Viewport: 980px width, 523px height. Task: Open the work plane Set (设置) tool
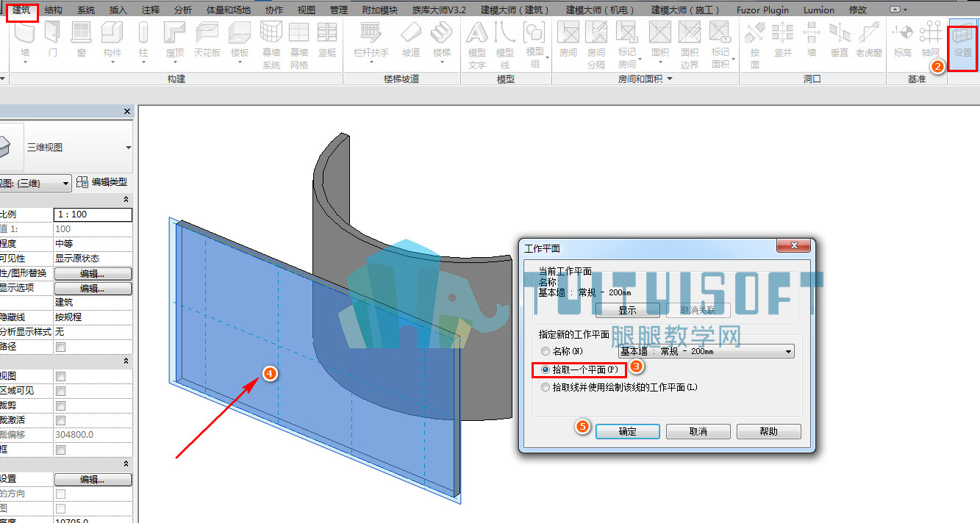(x=962, y=44)
